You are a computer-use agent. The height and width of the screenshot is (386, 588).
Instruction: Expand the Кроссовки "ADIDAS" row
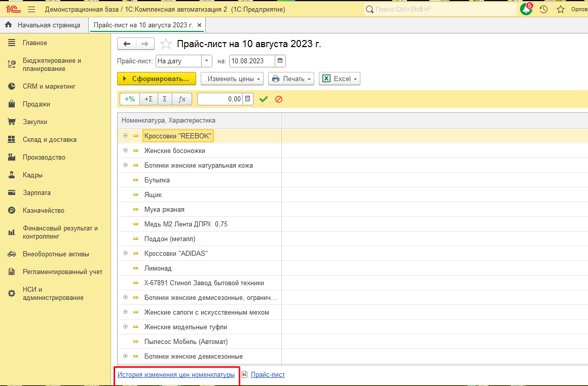coord(126,253)
